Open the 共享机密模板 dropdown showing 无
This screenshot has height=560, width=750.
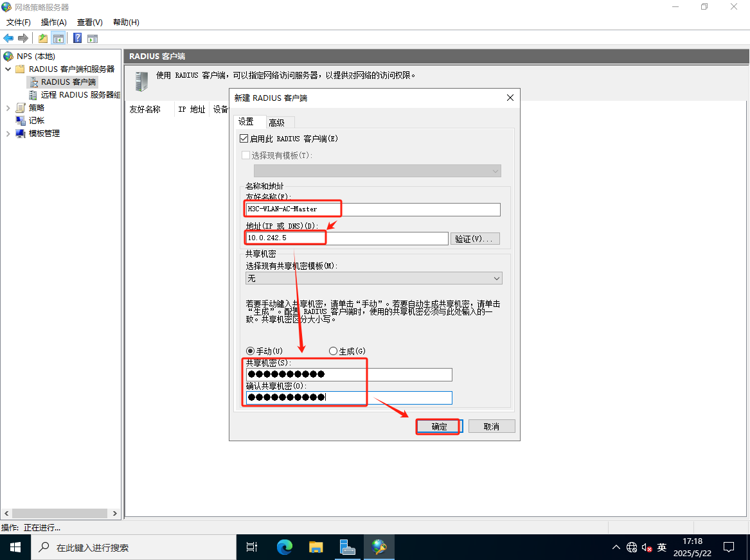pos(374,278)
